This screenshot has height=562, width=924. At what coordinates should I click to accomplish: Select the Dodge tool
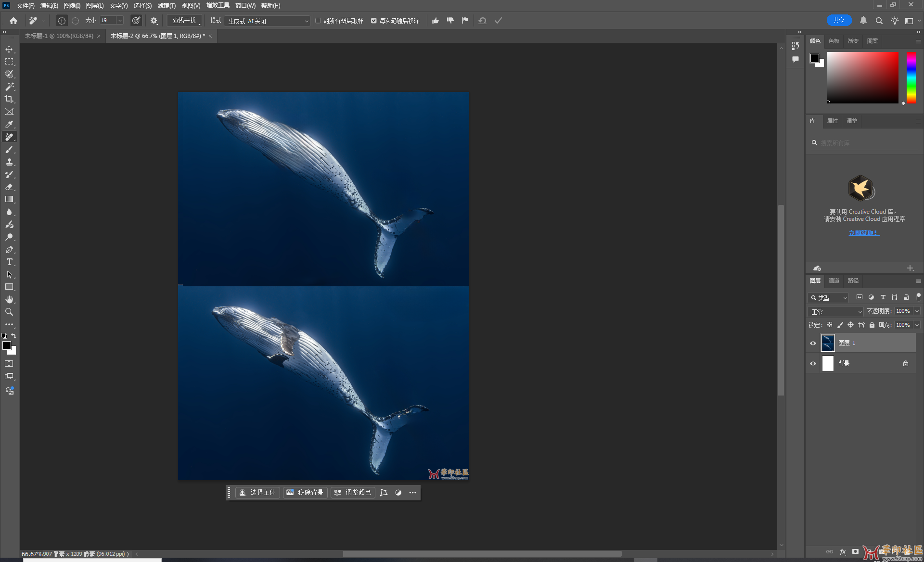click(x=9, y=237)
